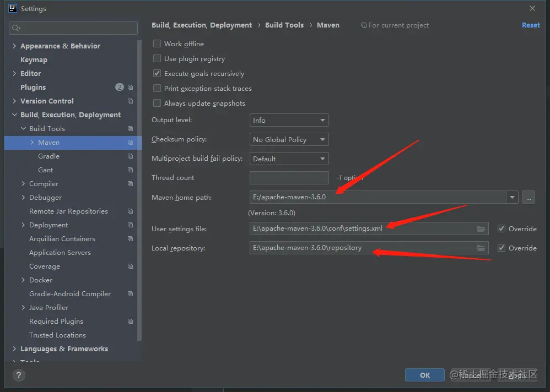This screenshot has height=392, width=550.
Task: Click the Maven home path text field
Action: (378, 197)
